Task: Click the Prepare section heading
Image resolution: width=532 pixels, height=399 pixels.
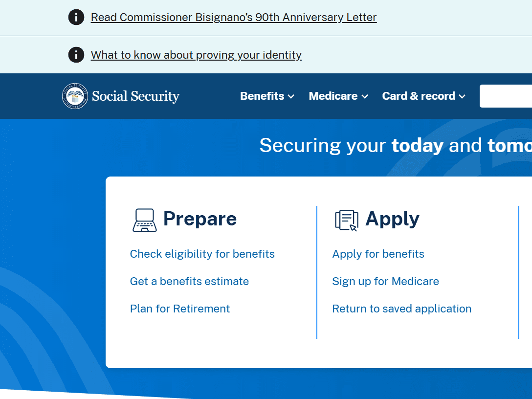Action: [199, 219]
